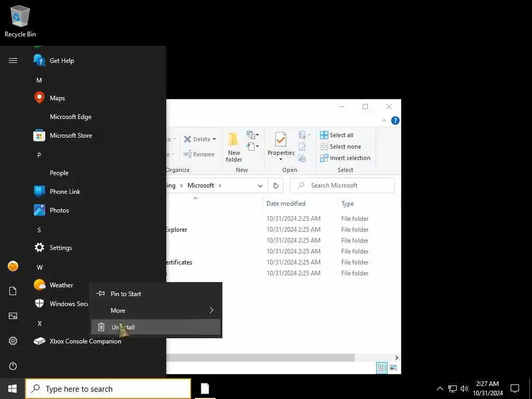Select the certificates folder row
The height and width of the screenshot is (399, 532).
[283, 262]
